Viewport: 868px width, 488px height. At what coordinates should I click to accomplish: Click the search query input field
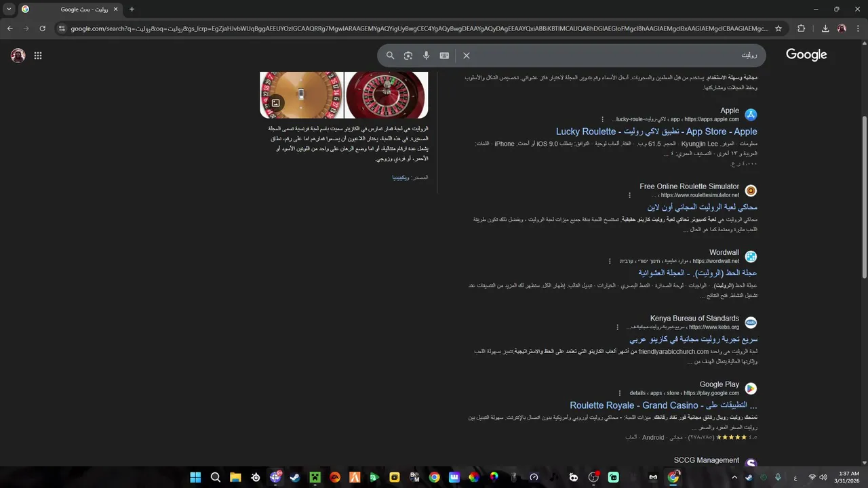(614, 56)
